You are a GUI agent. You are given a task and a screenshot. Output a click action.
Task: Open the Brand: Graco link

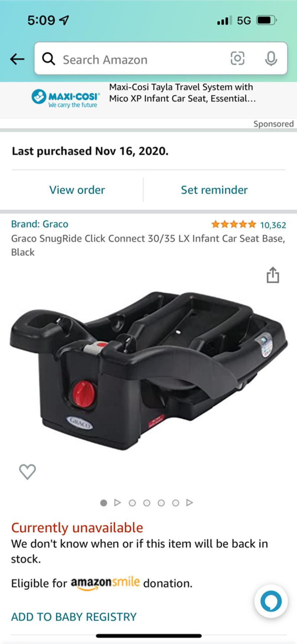[x=40, y=224]
